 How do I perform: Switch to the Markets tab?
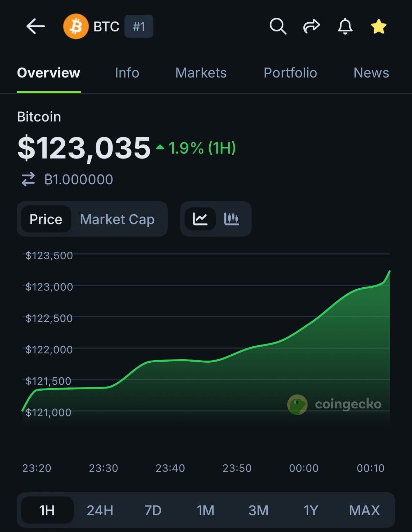coord(201,73)
